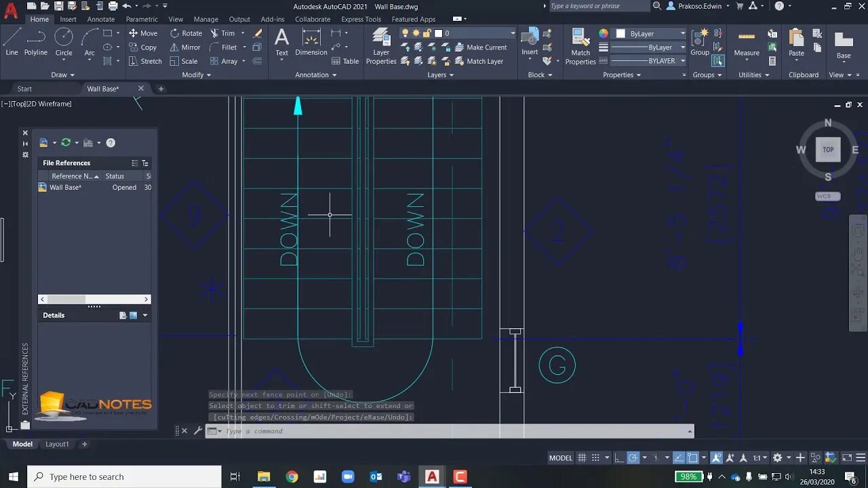868x488 pixels.
Task: Open Prakoso.Edwin account dropdown
Action: (698, 6)
